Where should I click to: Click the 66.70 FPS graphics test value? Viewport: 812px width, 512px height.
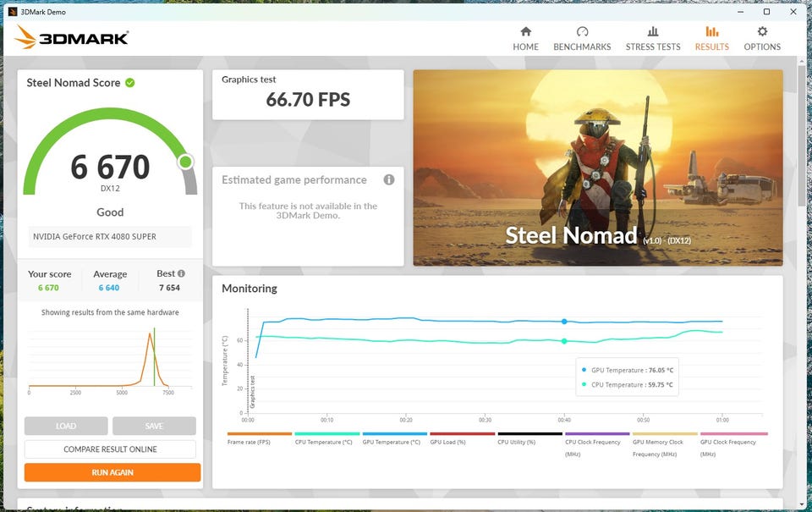308,100
